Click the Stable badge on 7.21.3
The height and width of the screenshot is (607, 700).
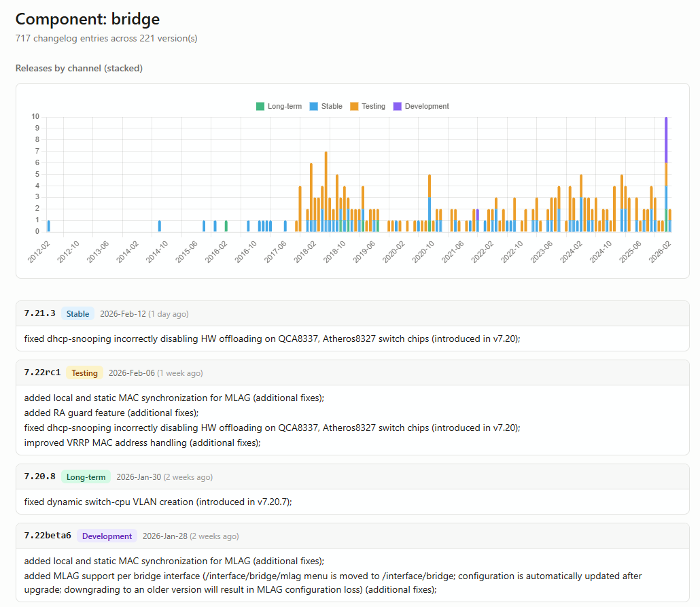click(x=77, y=314)
